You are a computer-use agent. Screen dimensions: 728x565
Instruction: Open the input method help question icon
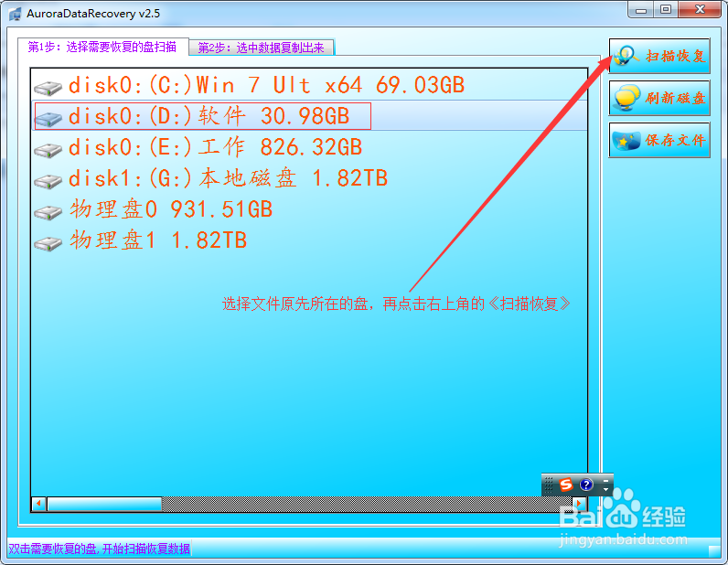(586, 485)
